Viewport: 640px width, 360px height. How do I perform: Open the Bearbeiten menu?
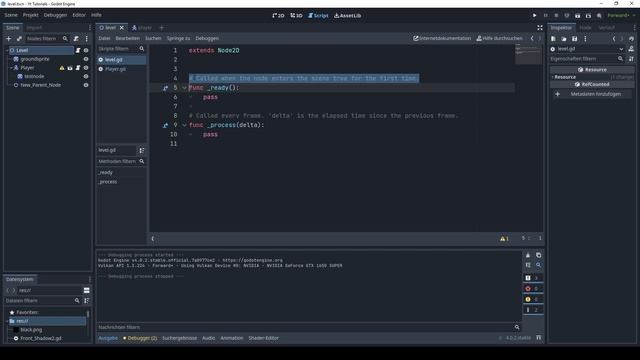(127, 38)
